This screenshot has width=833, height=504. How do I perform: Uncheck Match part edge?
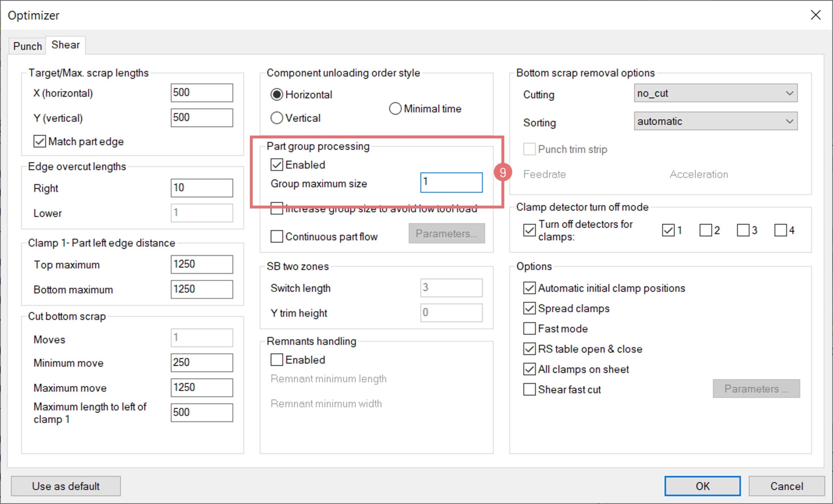coord(40,141)
